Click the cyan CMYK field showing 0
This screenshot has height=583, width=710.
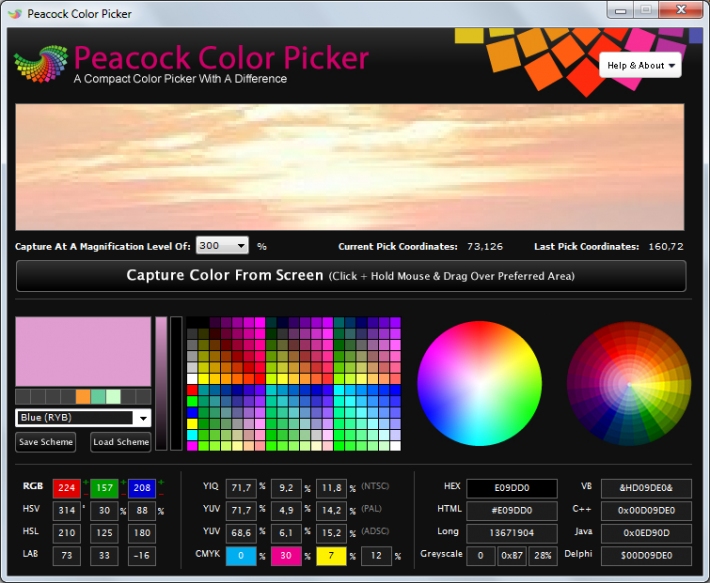tap(241, 556)
